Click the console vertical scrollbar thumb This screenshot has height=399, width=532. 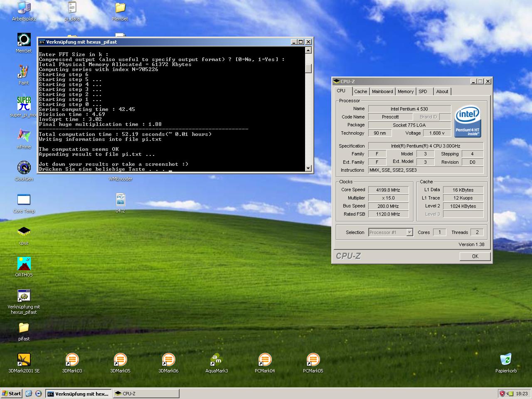[308, 69]
